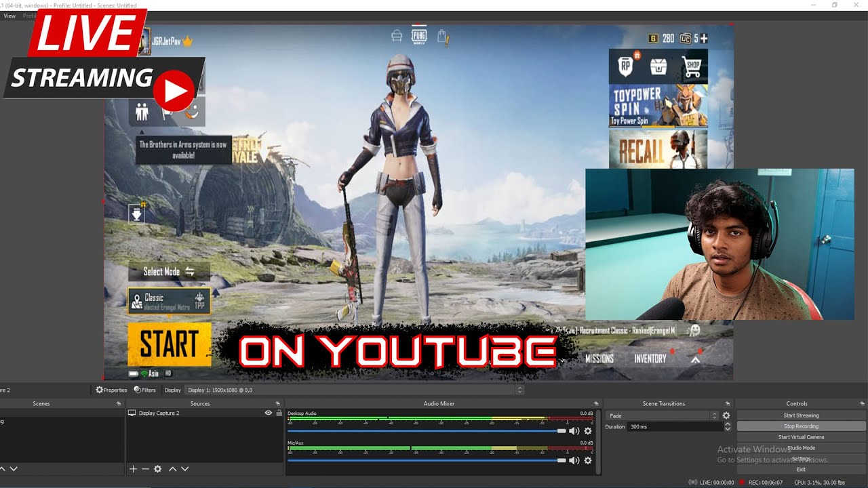The width and height of the screenshot is (868, 488).
Task: Open INVENTORY in the game preview
Action: (650, 359)
